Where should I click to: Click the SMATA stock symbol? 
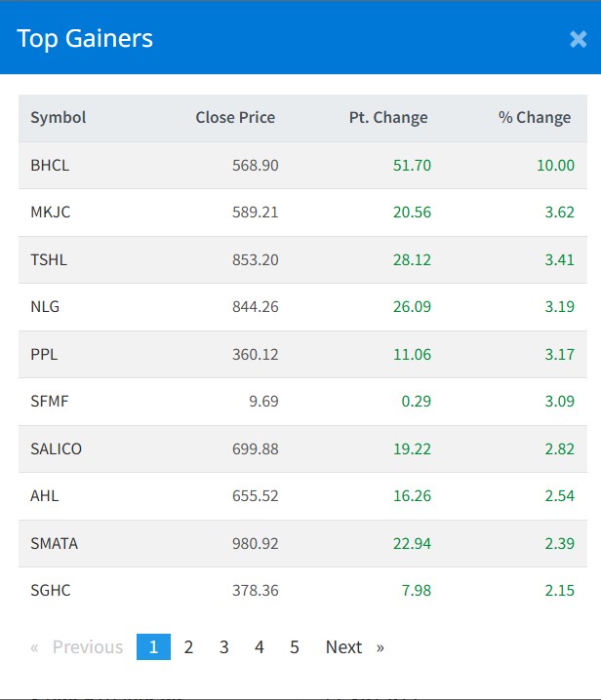54,544
